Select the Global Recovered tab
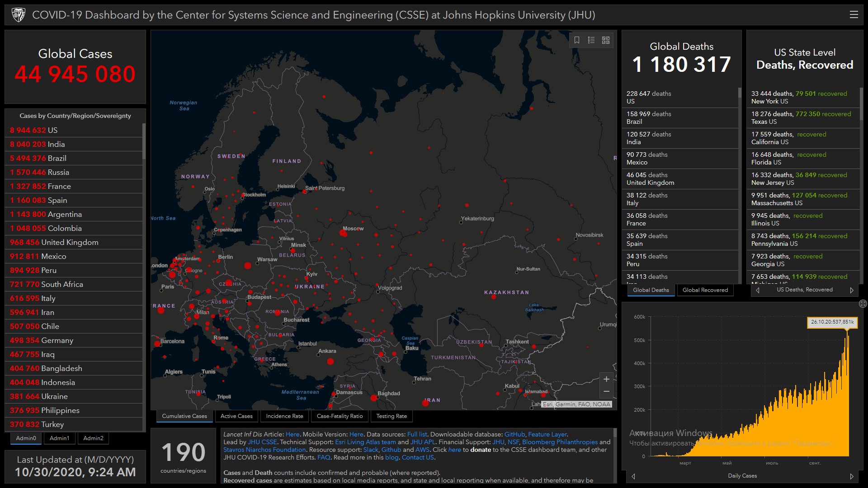 click(x=705, y=290)
